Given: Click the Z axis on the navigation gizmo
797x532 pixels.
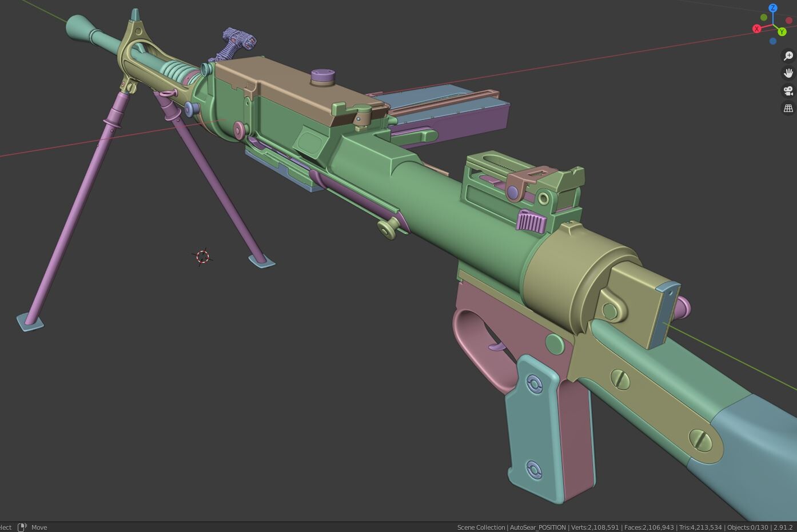Looking at the screenshot, I should [x=773, y=7].
